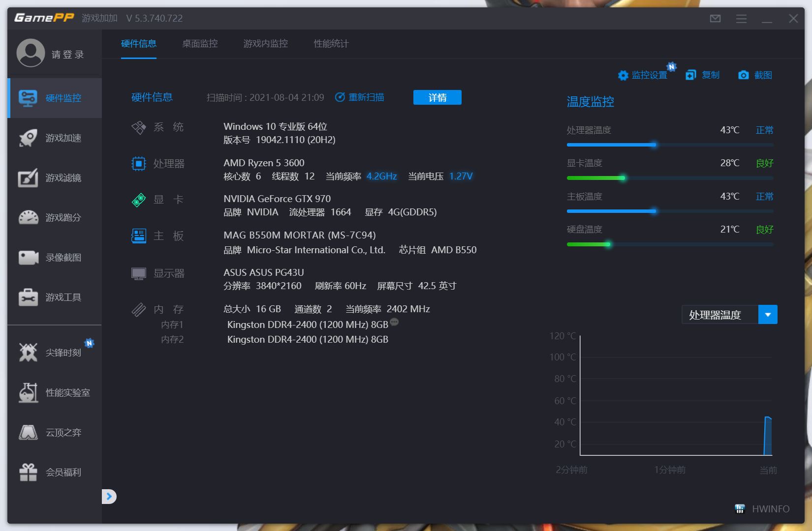Click the 显示器 monitor icon
This screenshot has width=812, height=531.
tap(139, 273)
